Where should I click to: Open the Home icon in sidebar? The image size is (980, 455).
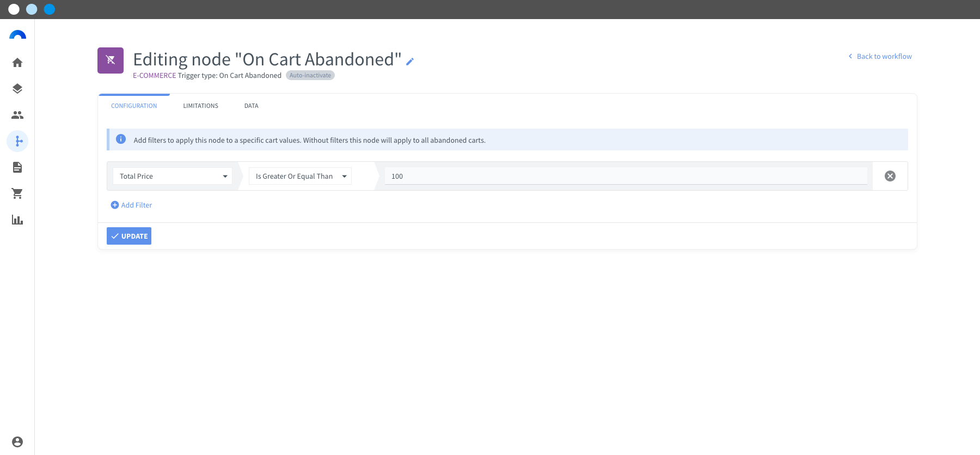click(x=17, y=63)
